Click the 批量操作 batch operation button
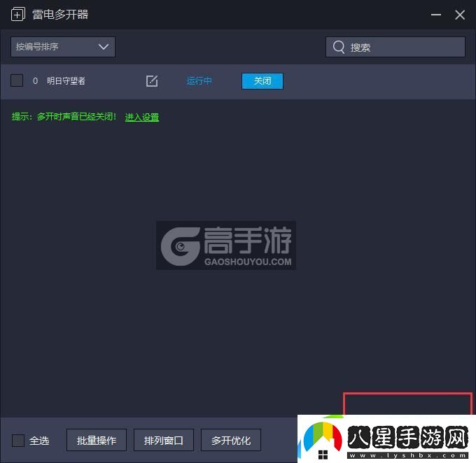Viewport: 476px width, 463px height. point(97,440)
